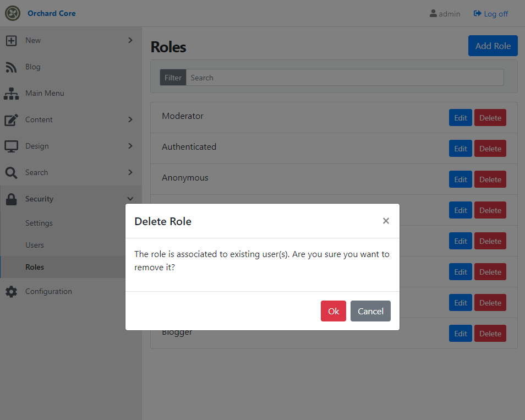The height and width of the screenshot is (420, 525).
Task: Collapse the Security section chevron
Action: [x=130, y=199]
